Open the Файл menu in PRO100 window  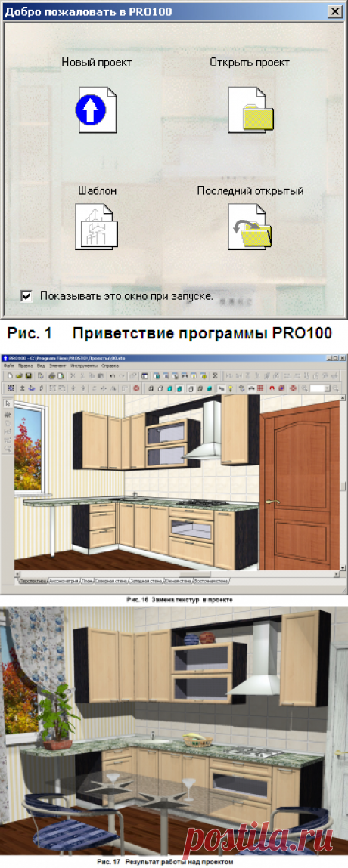[9, 366]
